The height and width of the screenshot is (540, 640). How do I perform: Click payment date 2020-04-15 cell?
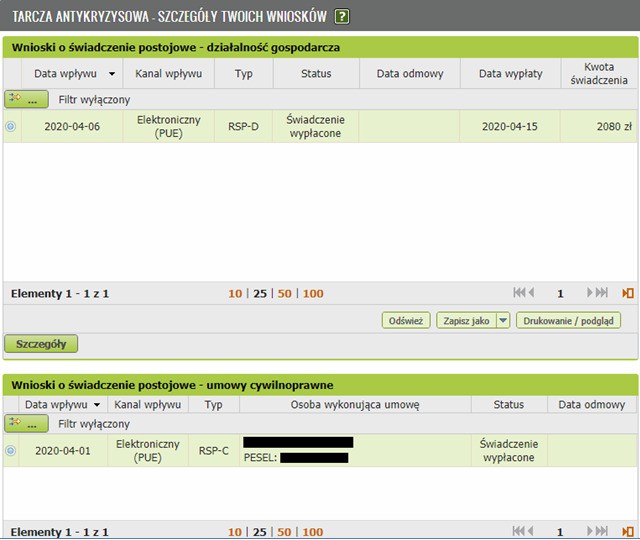pyautogui.click(x=510, y=127)
